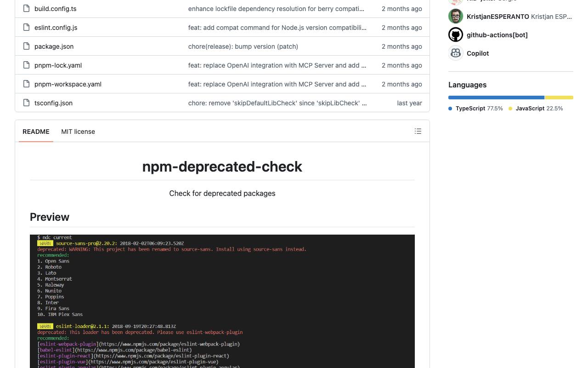
Task: Click the '2 months ago' date for eslint.config.js
Action: point(402,28)
